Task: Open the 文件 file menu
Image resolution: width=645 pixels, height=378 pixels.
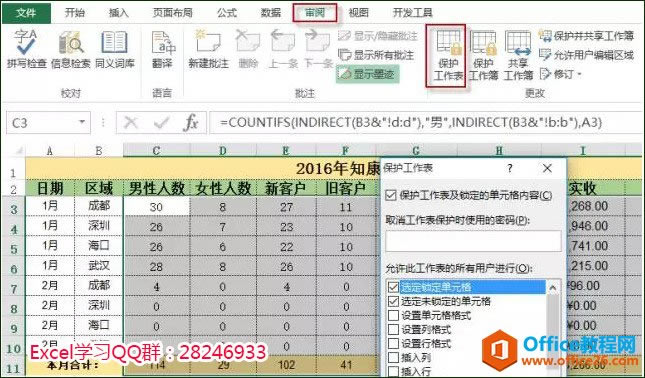Action: click(26, 13)
